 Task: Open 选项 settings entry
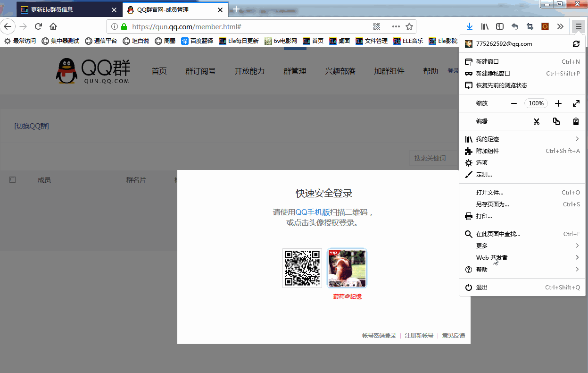(x=522, y=163)
